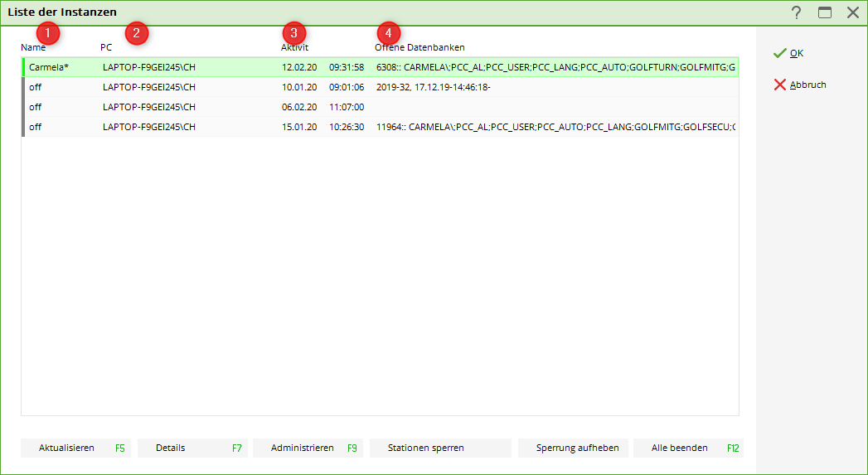Click red marker badge number 3
The image size is (868, 475).
[x=293, y=33]
